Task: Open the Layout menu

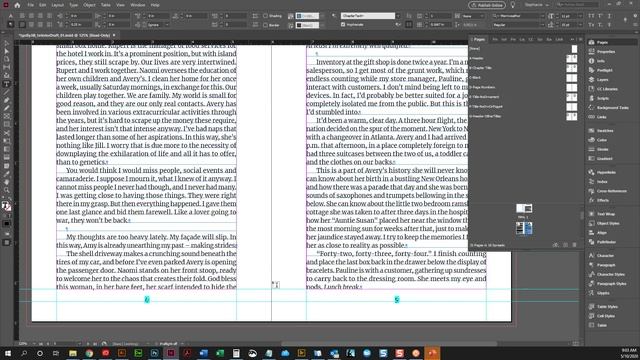Action: [58, 5]
